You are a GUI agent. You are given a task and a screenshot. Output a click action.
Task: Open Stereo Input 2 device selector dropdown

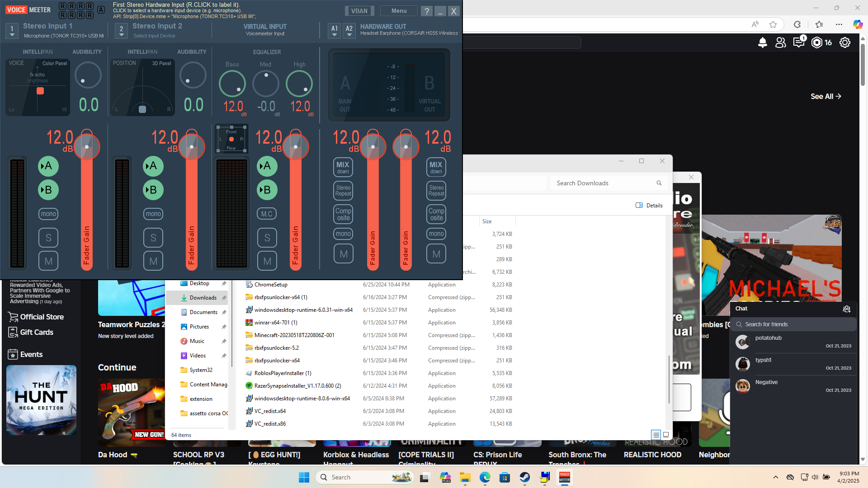click(x=121, y=31)
